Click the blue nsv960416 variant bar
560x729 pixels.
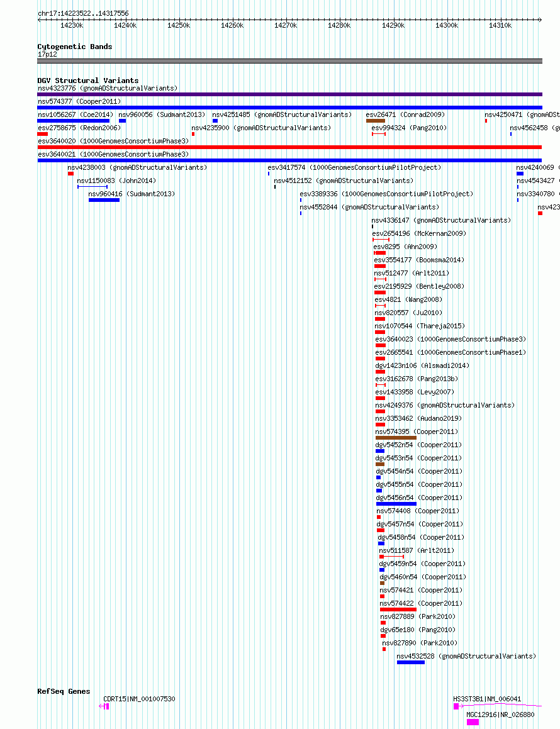(104, 201)
